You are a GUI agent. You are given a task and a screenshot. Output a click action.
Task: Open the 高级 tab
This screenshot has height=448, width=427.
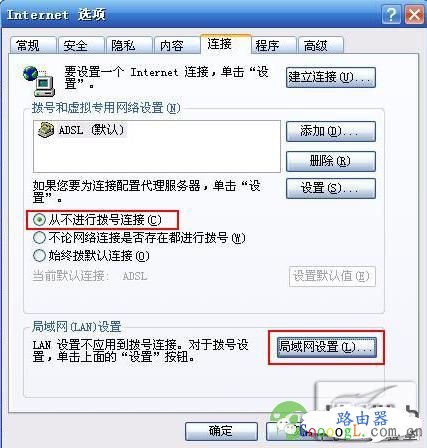[320, 45]
